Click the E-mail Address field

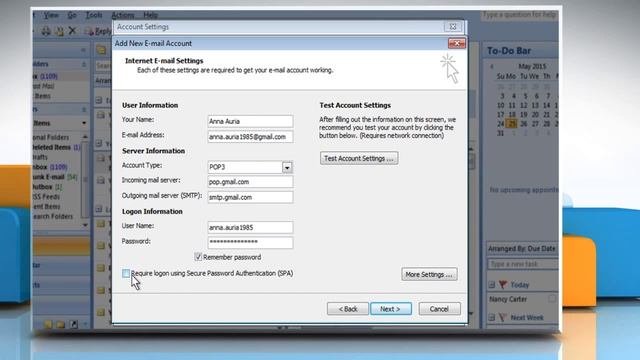click(x=250, y=137)
